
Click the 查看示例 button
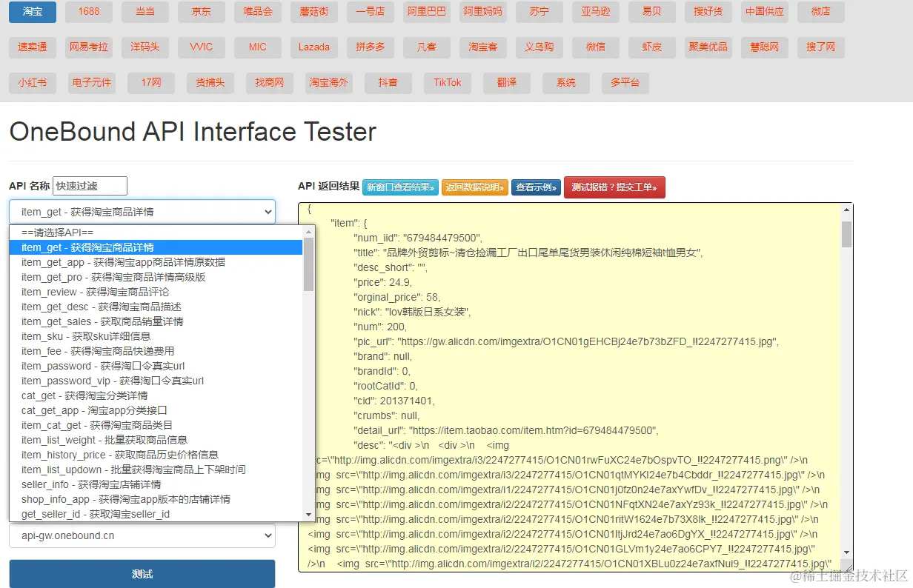coord(537,187)
